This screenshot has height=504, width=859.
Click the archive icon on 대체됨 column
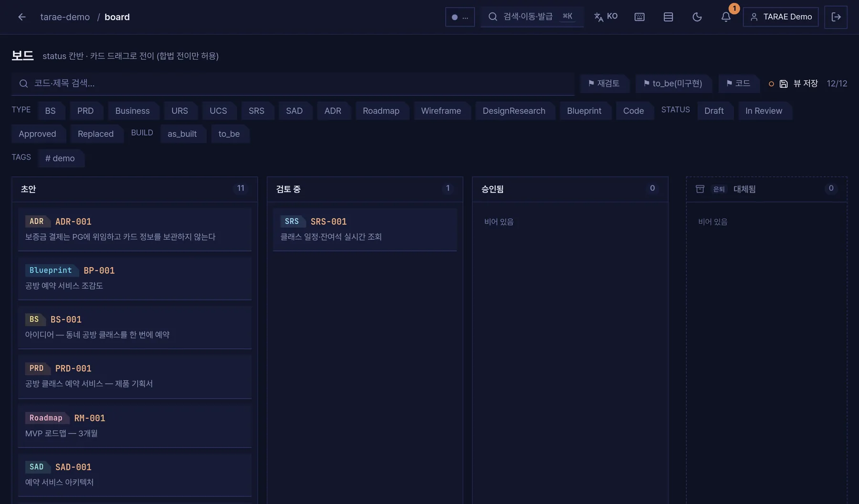point(700,189)
